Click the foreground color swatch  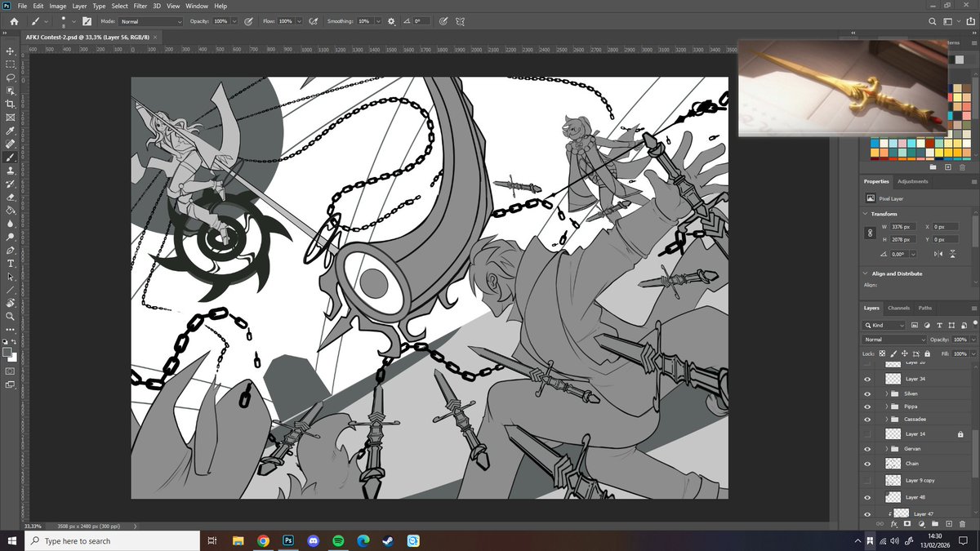(8, 352)
